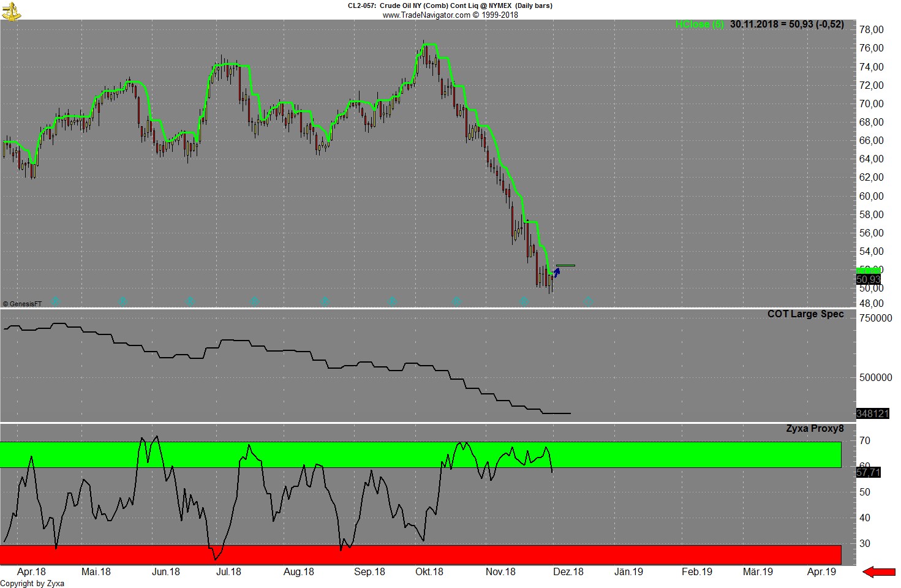Click the 30 level on Zyxa Proxy8 axis
This screenshot has height=588, width=901.
pyautogui.click(x=865, y=543)
